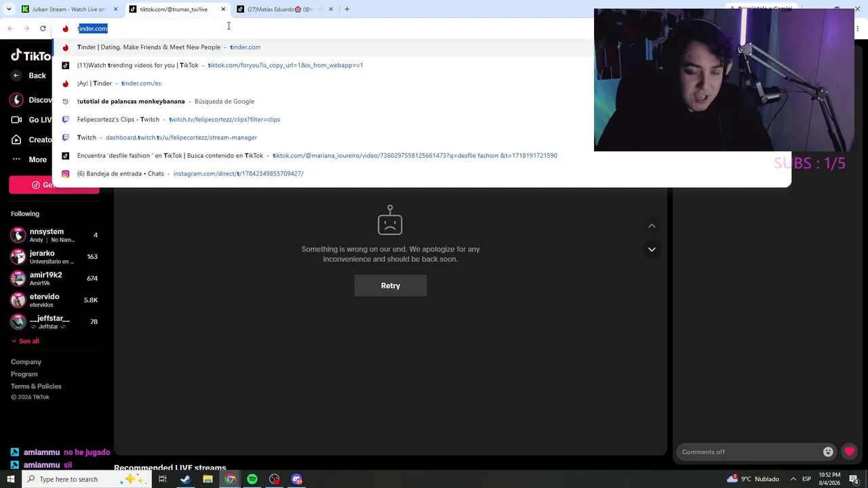Go back using the browser back arrow

pos(10,28)
